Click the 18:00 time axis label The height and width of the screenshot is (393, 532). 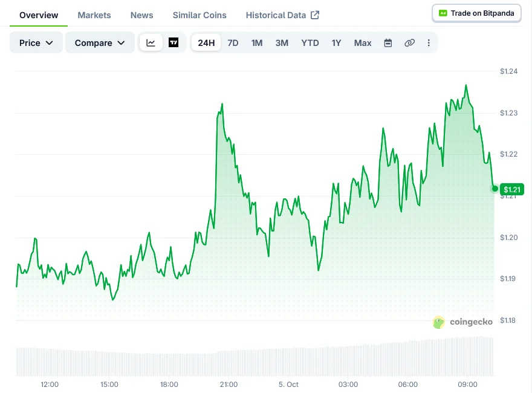point(169,384)
